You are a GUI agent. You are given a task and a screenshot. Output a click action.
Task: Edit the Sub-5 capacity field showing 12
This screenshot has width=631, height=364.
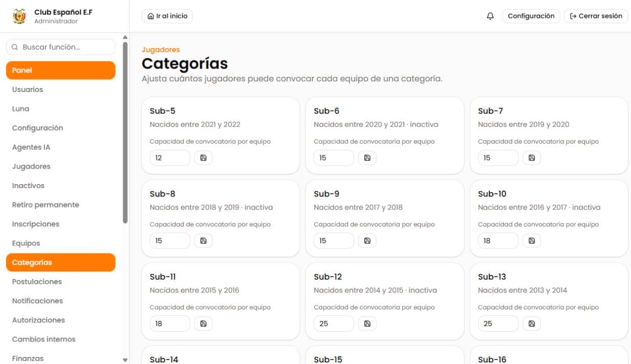(x=170, y=158)
